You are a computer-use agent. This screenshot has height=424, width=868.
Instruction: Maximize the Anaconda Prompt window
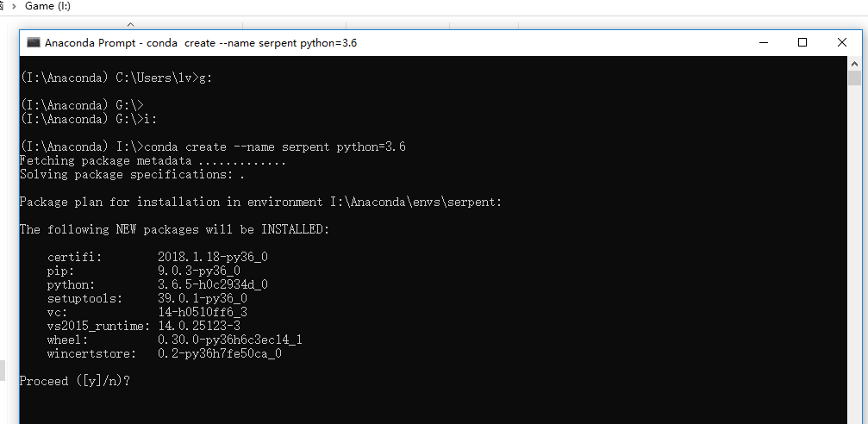(802, 42)
